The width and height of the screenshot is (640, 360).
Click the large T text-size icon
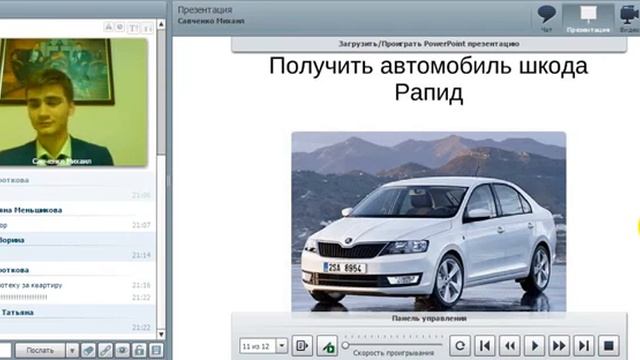coord(133,28)
